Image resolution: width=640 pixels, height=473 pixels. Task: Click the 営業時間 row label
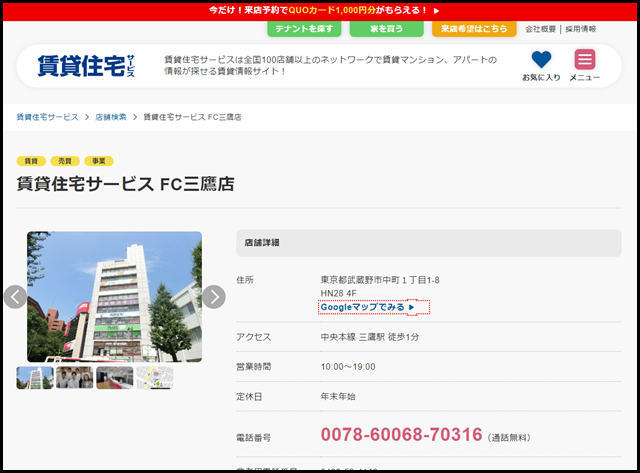(x=253, y=367)
